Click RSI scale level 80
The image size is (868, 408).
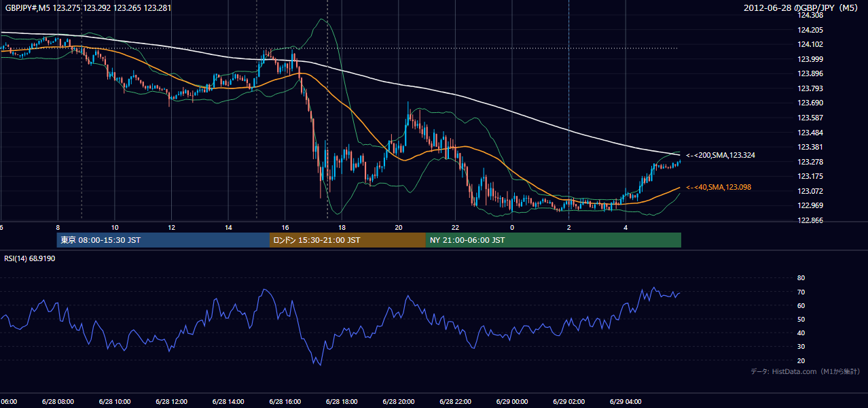tap(801, 278)
